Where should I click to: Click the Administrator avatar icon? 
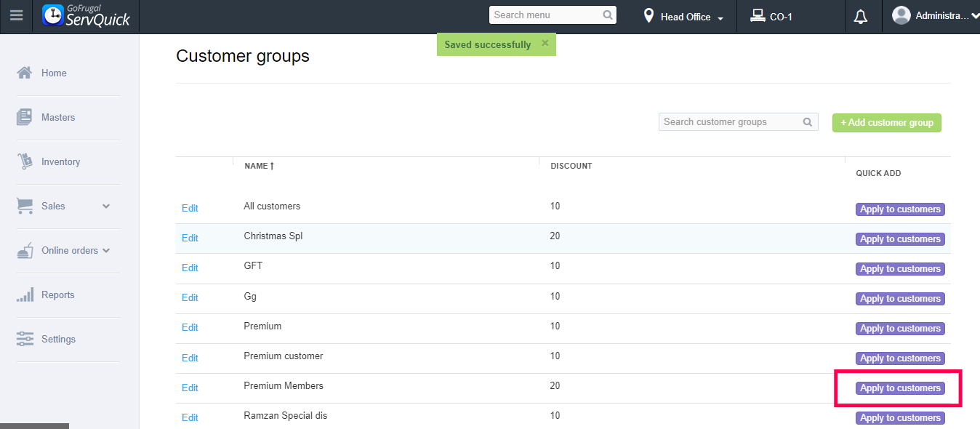901,15
